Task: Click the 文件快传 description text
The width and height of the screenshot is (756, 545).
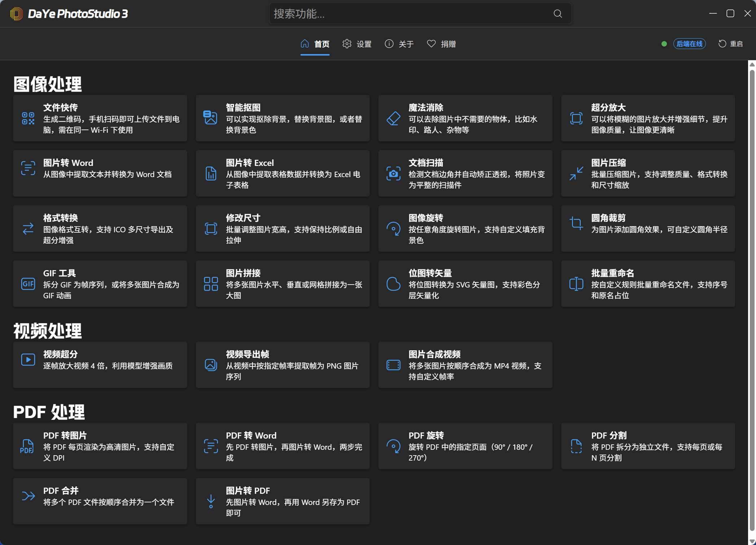Action: point(111,124)
